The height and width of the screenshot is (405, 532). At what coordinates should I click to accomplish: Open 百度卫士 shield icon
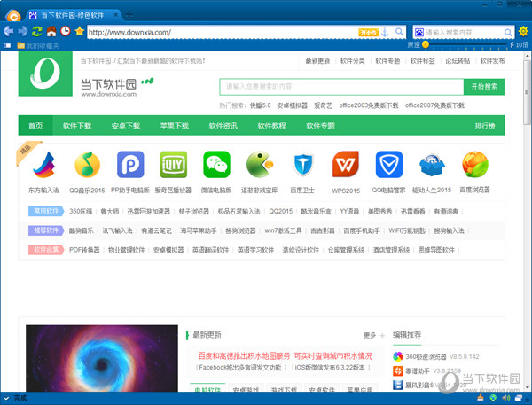pos(302,165)
